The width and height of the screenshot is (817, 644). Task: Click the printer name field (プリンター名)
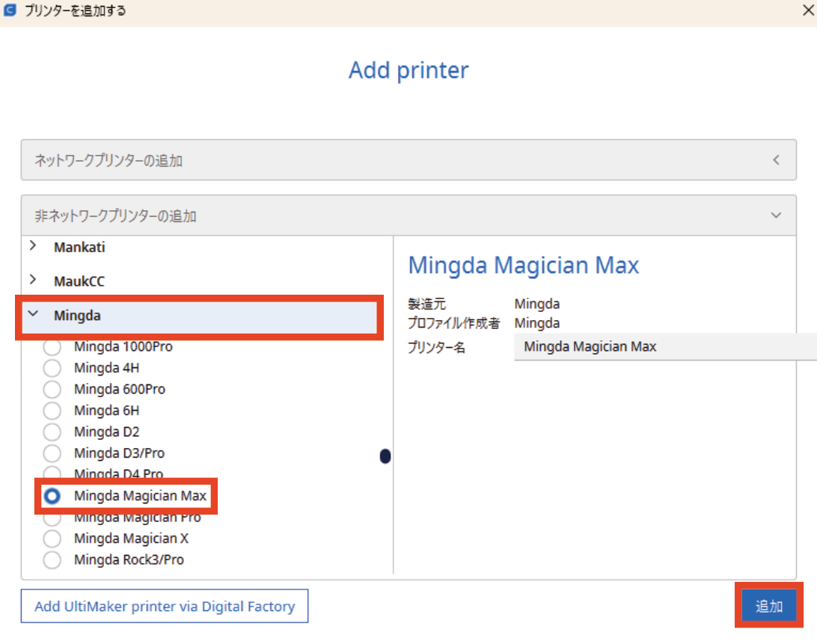tap(665, 346)
